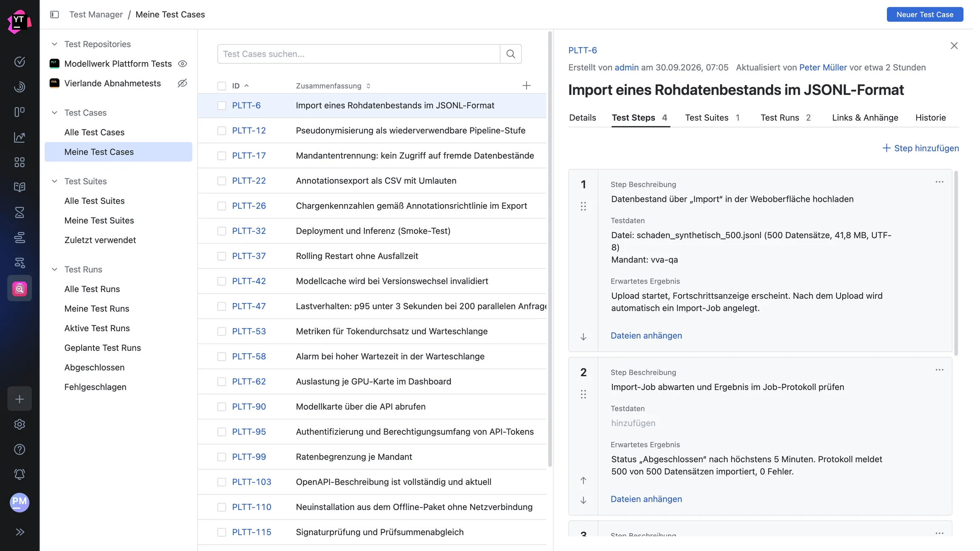The image size is (980, 551).
Task: Click the sidebar plus create icon
Action: point(20,399)
